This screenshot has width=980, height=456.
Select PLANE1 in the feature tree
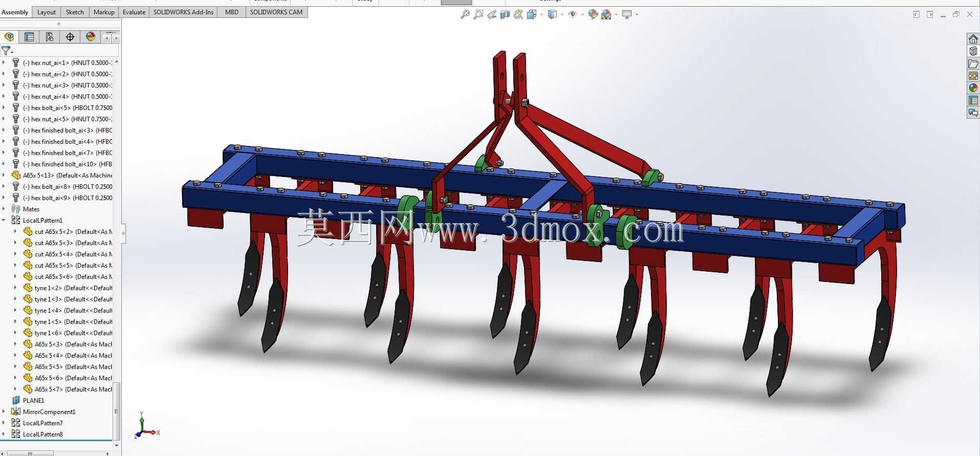(x=34, y=400)
